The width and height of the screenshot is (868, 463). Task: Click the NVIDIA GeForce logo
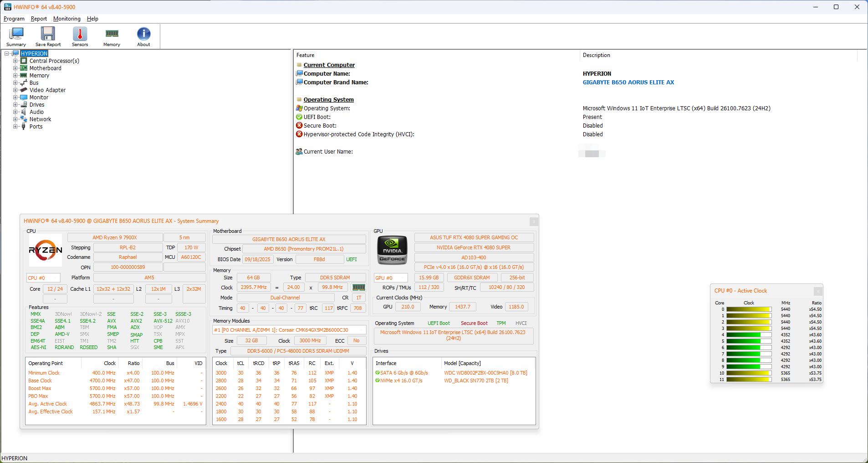click(393, 250)
